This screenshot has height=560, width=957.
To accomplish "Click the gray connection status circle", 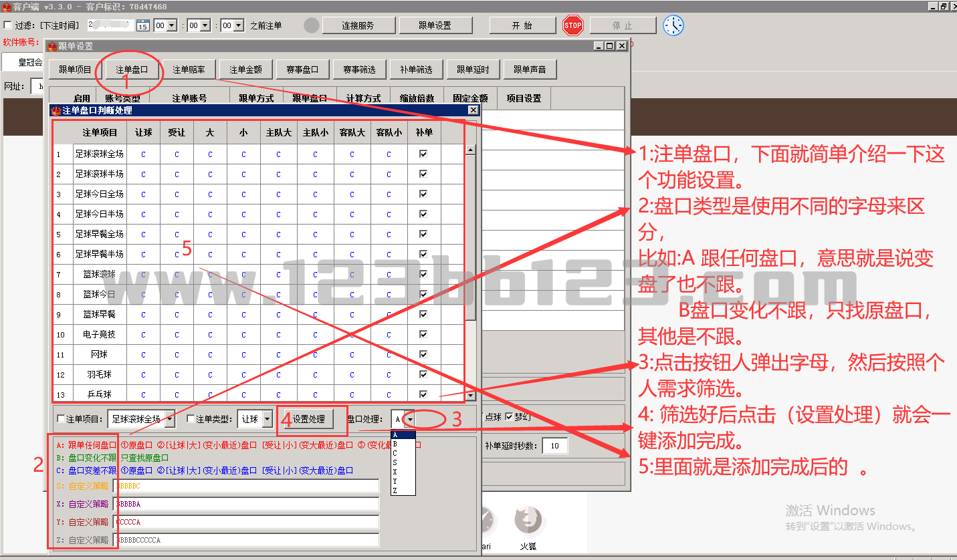I will point(312,25).
